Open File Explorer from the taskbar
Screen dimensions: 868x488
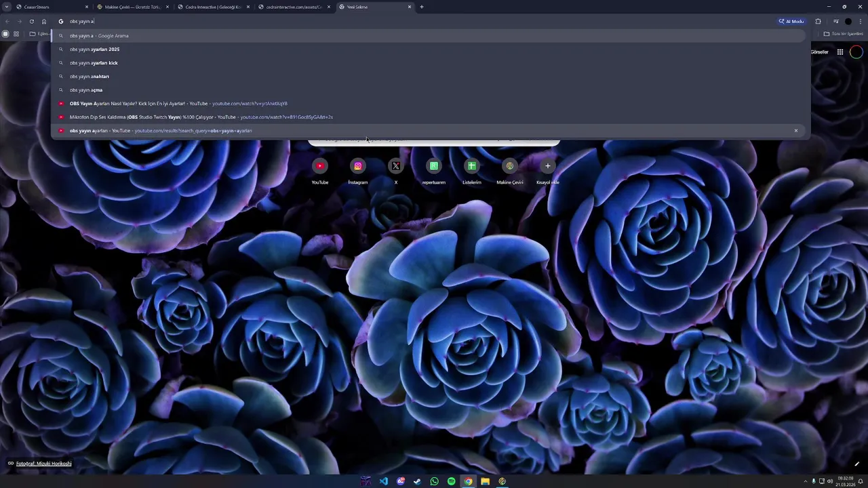tap(485, 481)
